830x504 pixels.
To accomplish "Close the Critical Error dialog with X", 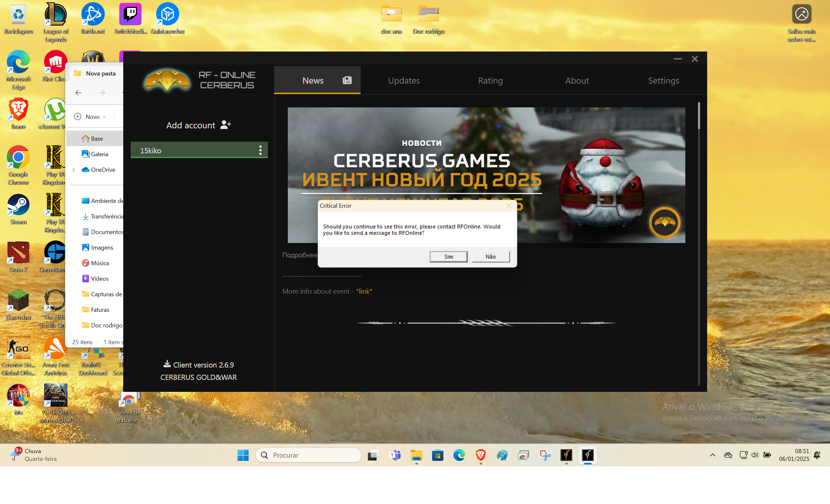I will coord(509,206).
